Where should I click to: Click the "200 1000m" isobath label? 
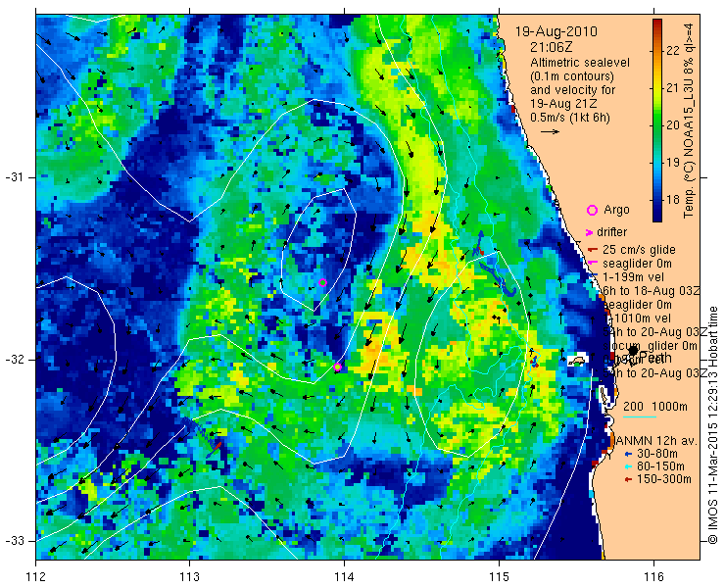point(655,407)
